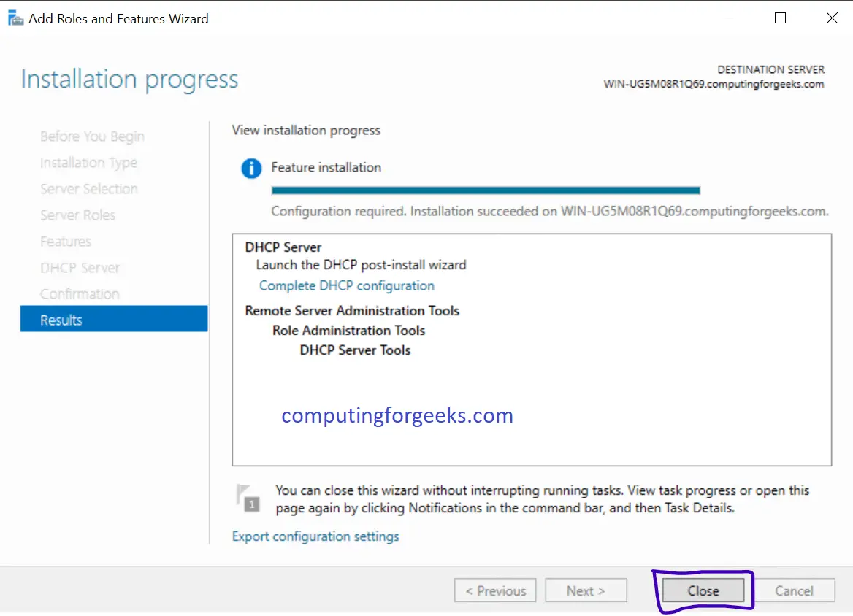Viewport: 853px width, 616px height.
Task: Maximize the wizard window
Action: pyautogui.click(x=780, y=19)
